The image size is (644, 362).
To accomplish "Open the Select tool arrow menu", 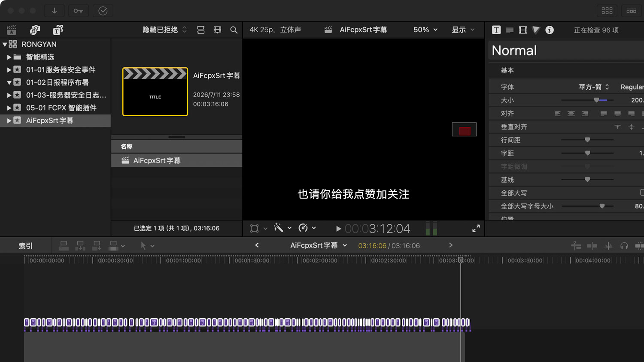I will click(147, 246).
